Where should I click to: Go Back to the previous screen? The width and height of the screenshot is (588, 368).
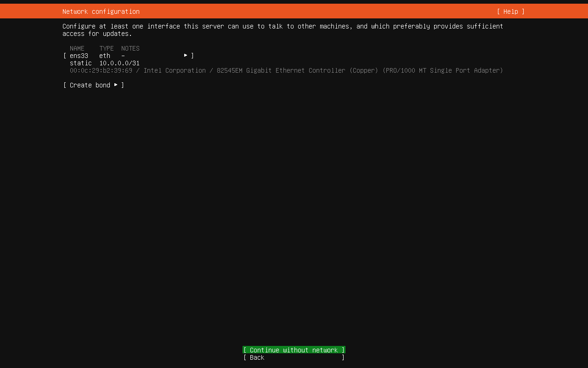294,357
